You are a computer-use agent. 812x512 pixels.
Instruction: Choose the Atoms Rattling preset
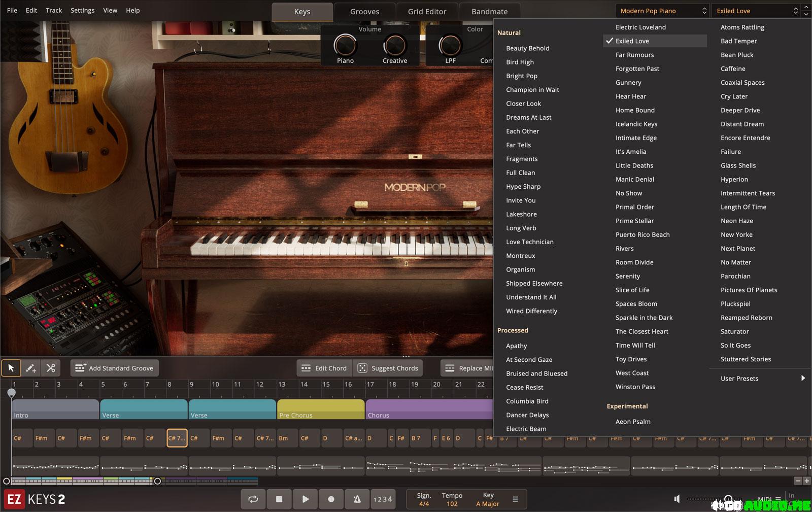tap(742, 27)
